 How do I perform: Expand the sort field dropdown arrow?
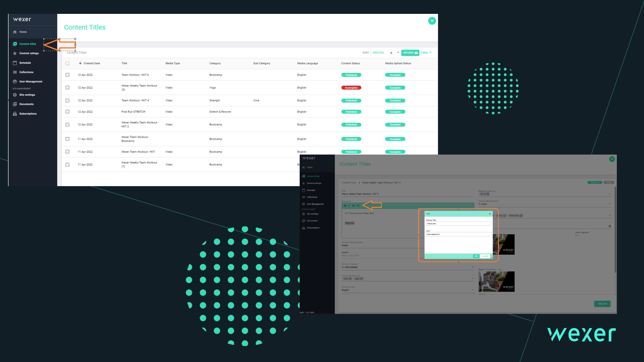[398, 52]
